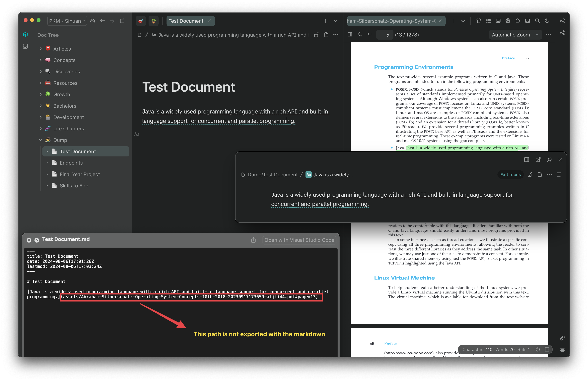The image size is (588, 381).
Task: Open preview in new window icon
Action: 538,160
